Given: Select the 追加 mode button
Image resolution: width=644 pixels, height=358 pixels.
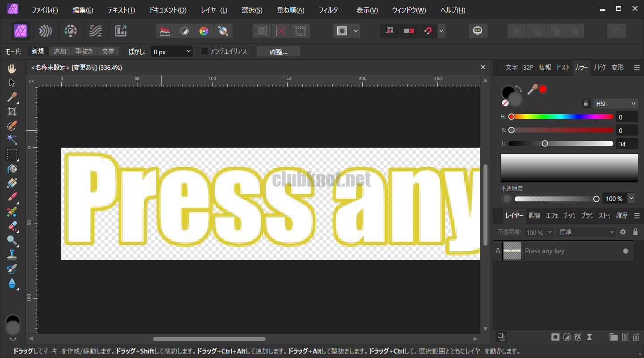Looking at the screenshot, I should 60,51.
